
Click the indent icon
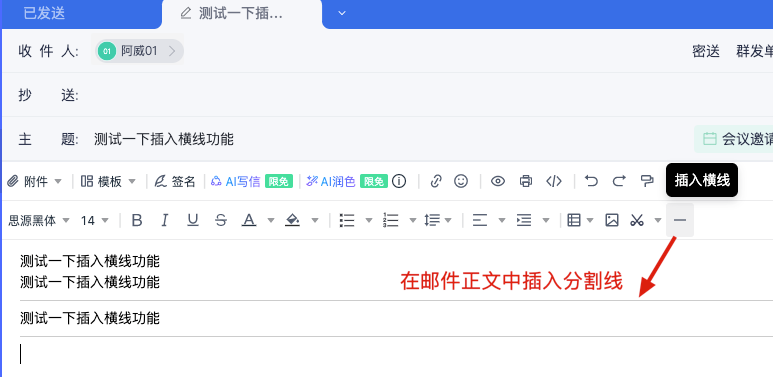pyautogui.click(x=524, y=220)
